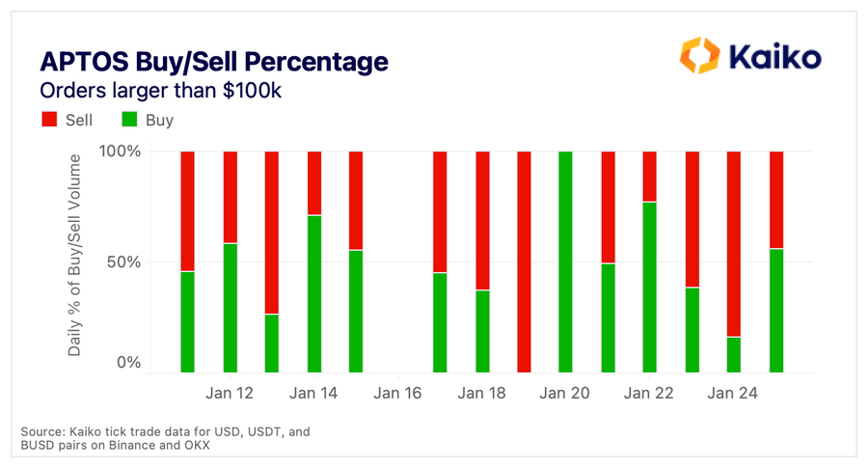Click the 100% y-axis label
Viewport: 868px width, 468px height.
120,151
